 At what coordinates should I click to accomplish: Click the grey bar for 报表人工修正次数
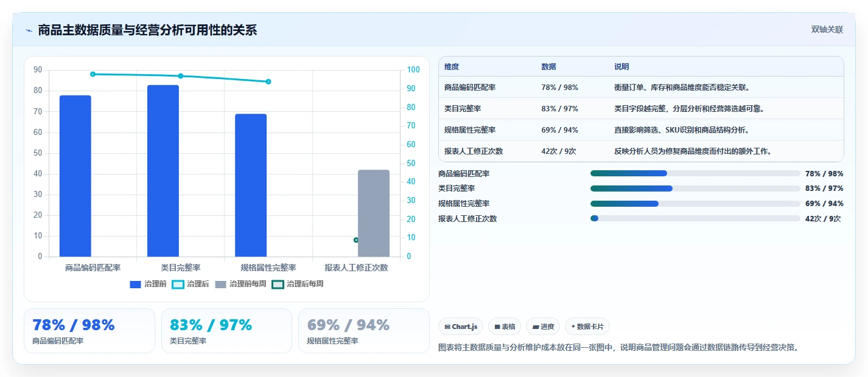tap(374, 213)
